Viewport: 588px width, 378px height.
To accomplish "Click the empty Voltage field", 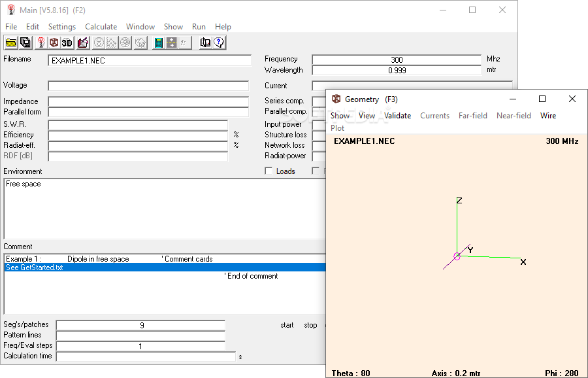I will click(x=148, y=86).
